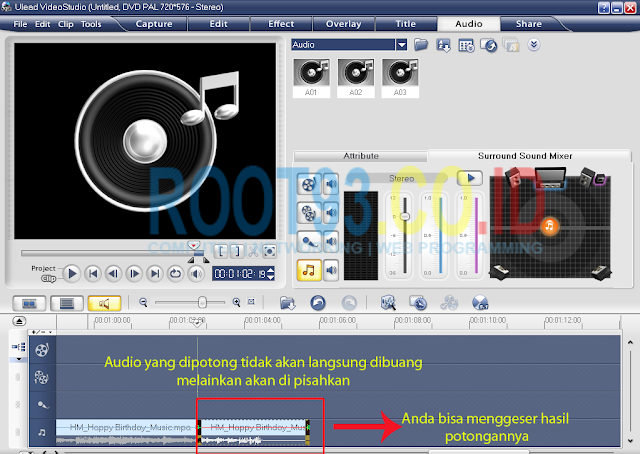Switch to Storyboard View
640x454 pixels.
coord(29,303)
